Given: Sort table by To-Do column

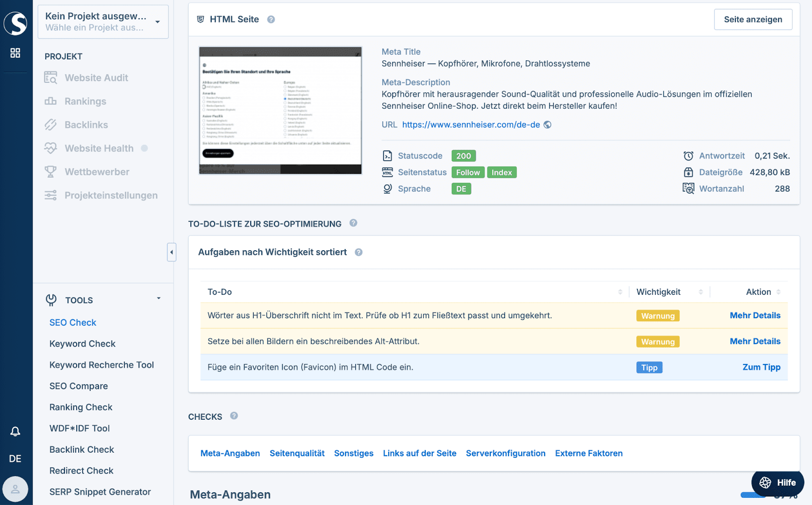Looking at the screenshot, I should (620, 292).
